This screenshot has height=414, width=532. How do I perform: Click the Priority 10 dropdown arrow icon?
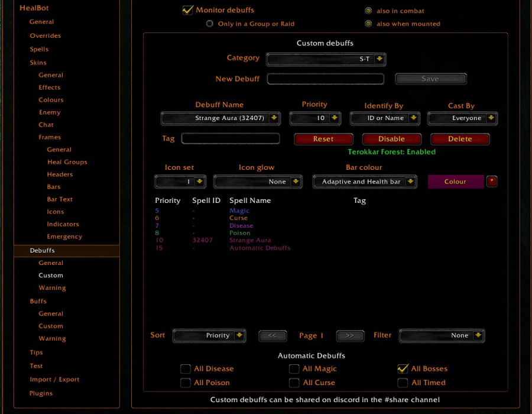tap(334, 118)
